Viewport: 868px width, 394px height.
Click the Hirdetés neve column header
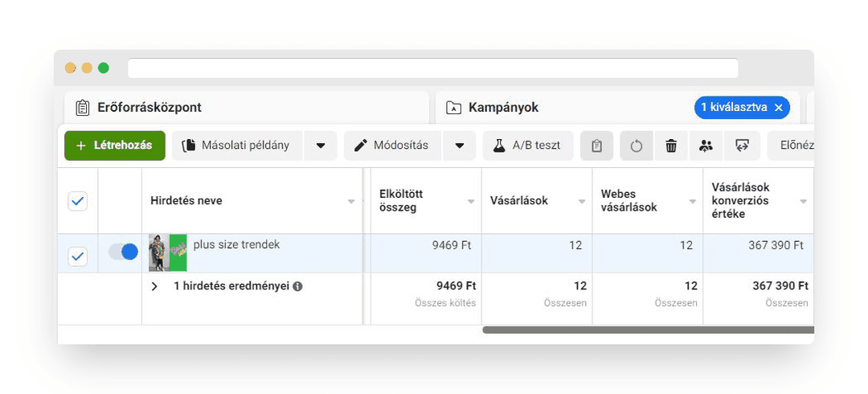[x=252, y=200]
